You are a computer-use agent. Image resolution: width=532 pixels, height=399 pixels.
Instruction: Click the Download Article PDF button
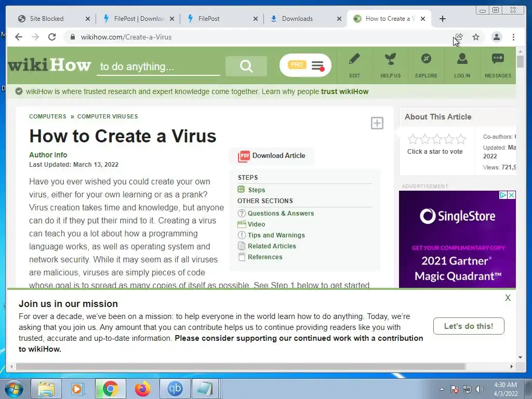click(x=272, y=156)
